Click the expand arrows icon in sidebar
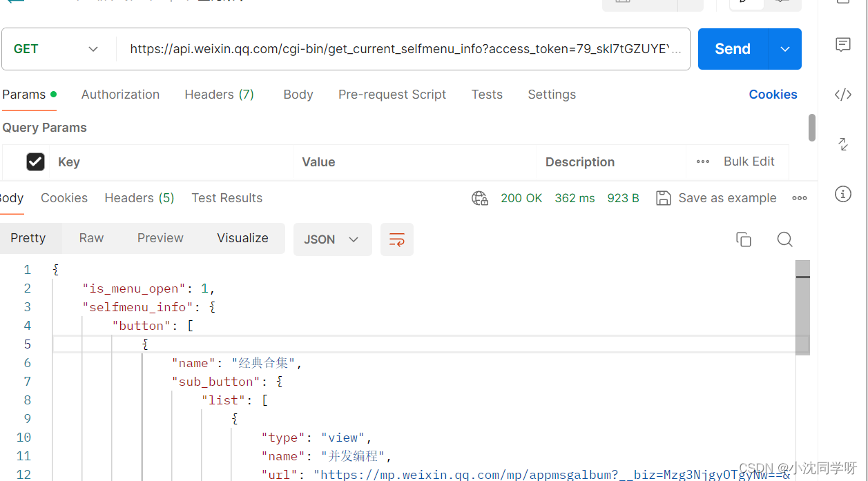 tap(842, 144)
